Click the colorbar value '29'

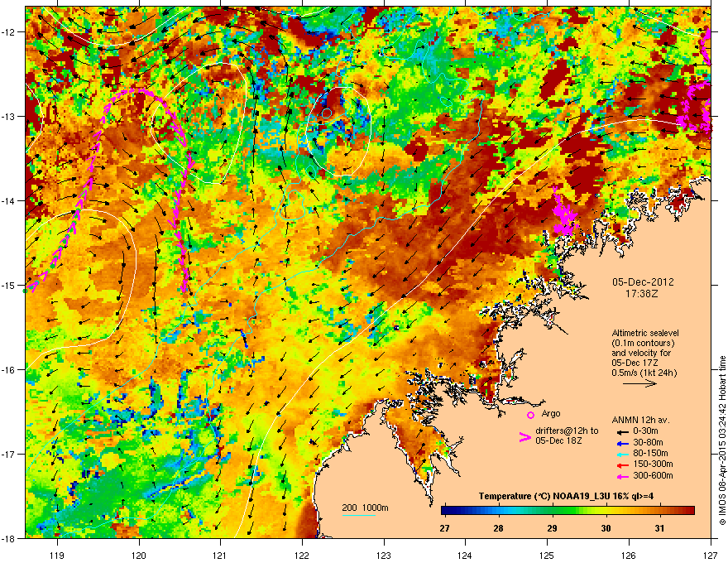coord(552,528)
